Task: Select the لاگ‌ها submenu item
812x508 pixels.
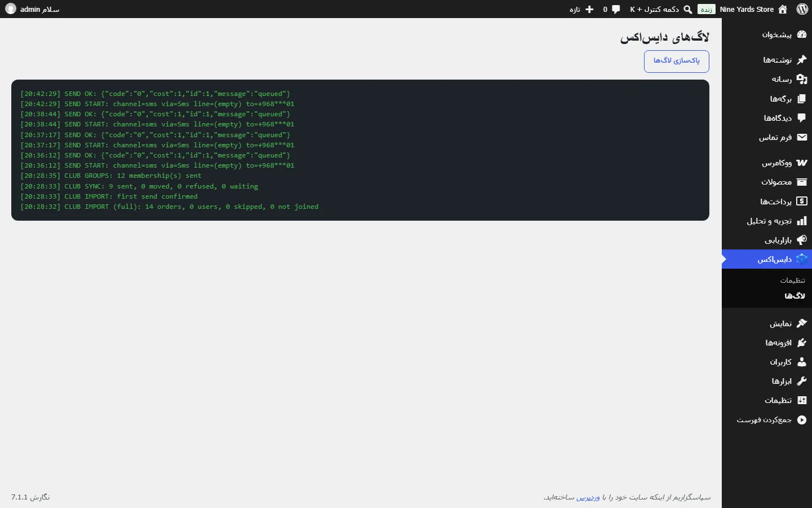Action: coord(795,296)
